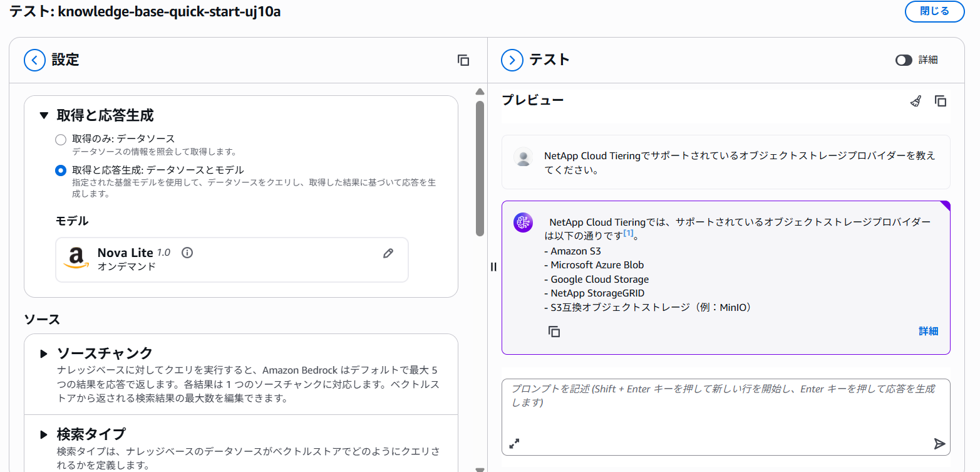This screenshot has width=980, height=472.
Task: Click the 閉じる button
Action: pos(934,11)
